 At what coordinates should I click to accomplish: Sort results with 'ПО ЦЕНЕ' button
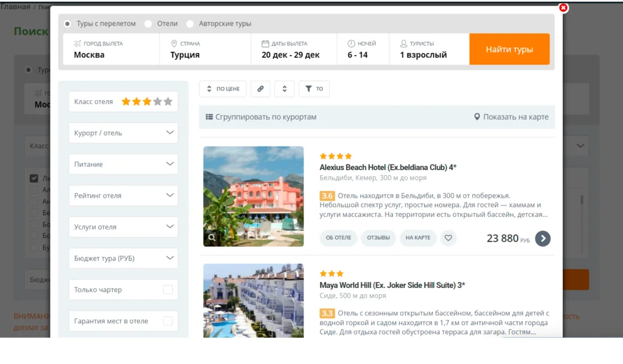(223, 89)
